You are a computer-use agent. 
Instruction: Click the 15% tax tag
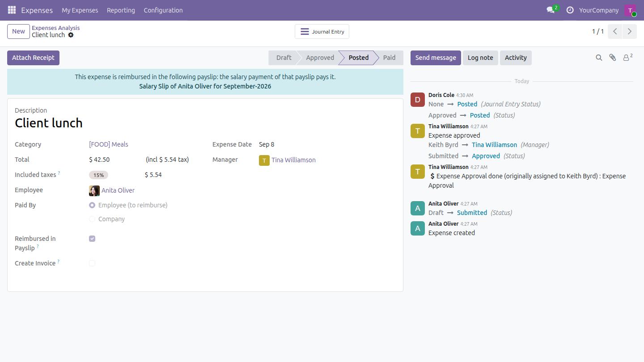click(x=98, y=175)
